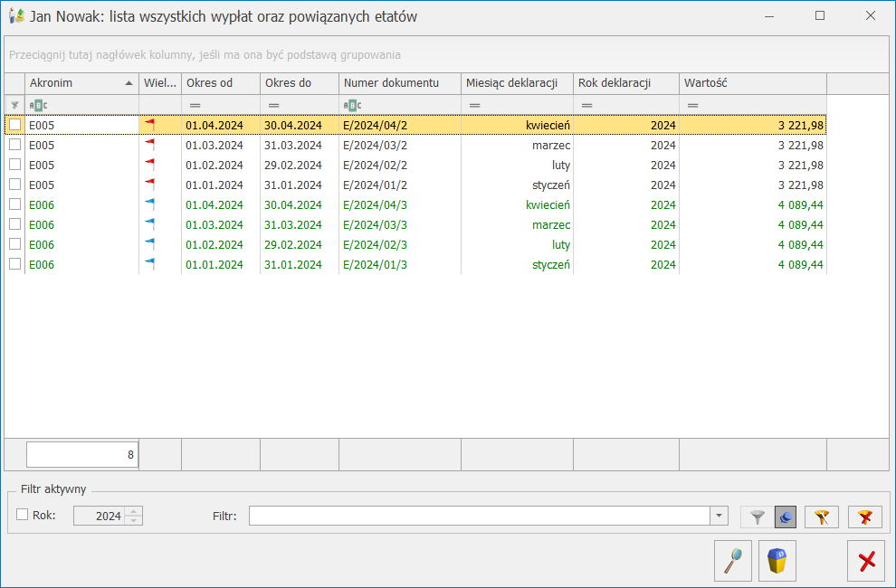Sort by the Okres do column header
Viewport: 896px width, 588px height.
[300, 83]
